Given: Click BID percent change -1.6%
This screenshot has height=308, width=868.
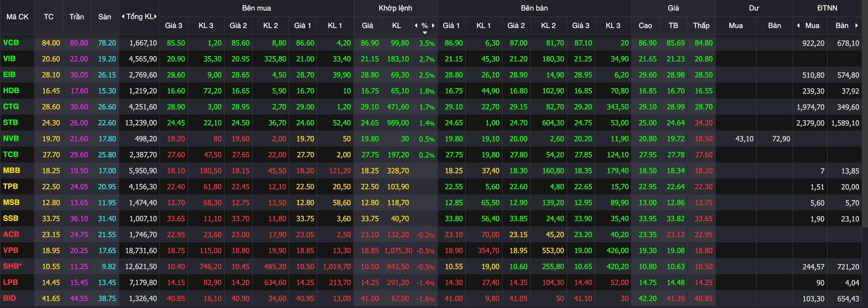Looking at the screenshot, I should 425,299.
